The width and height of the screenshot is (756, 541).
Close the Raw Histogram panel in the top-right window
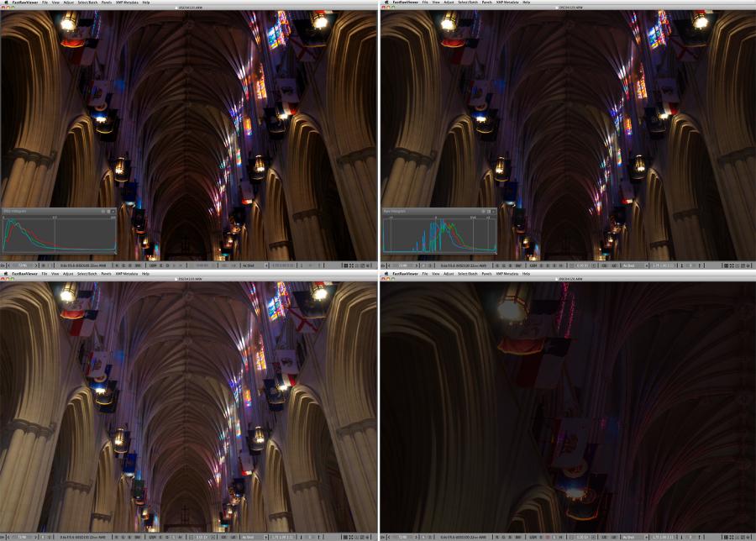[491, 211]
